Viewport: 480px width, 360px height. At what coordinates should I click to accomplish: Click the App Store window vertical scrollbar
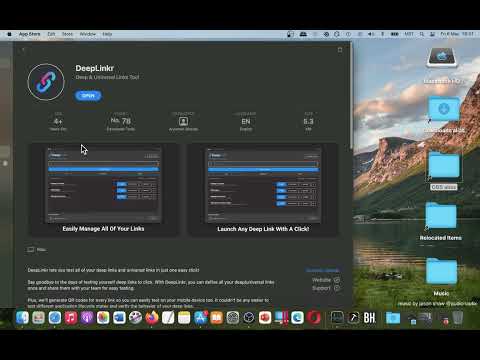click(351, 97)
